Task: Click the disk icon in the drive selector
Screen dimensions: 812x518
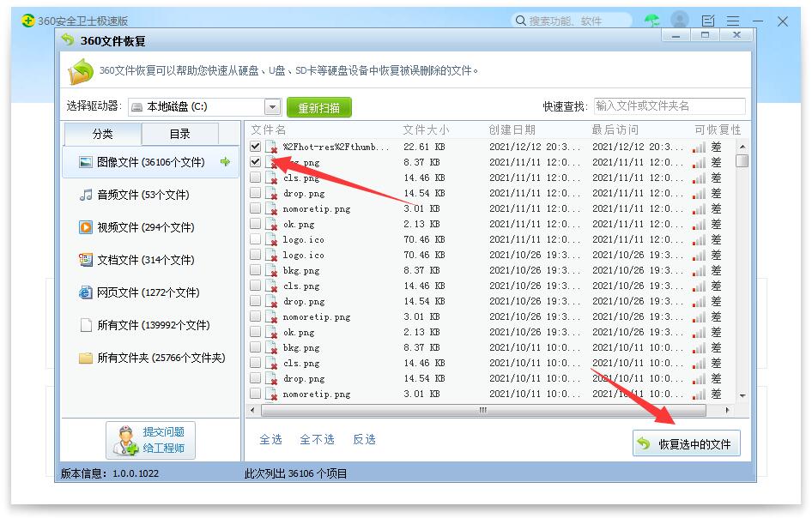Action: pos(136,107)
